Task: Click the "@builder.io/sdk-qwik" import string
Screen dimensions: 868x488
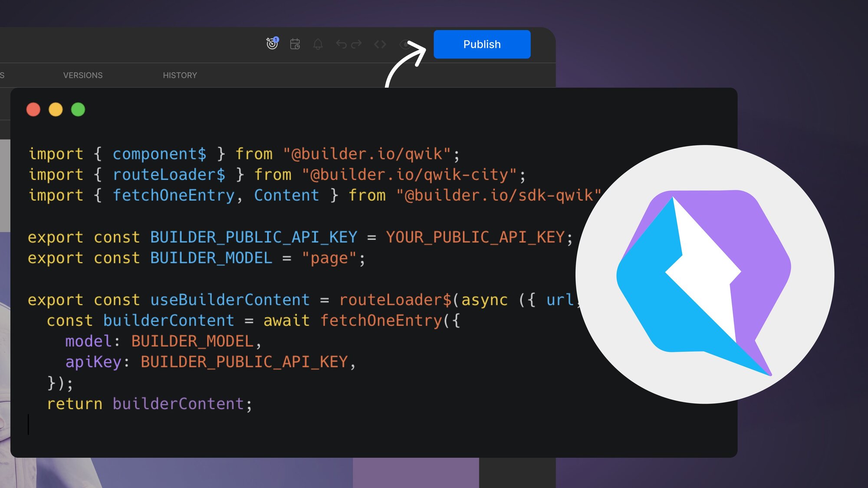Action: (x=499, y=196)
